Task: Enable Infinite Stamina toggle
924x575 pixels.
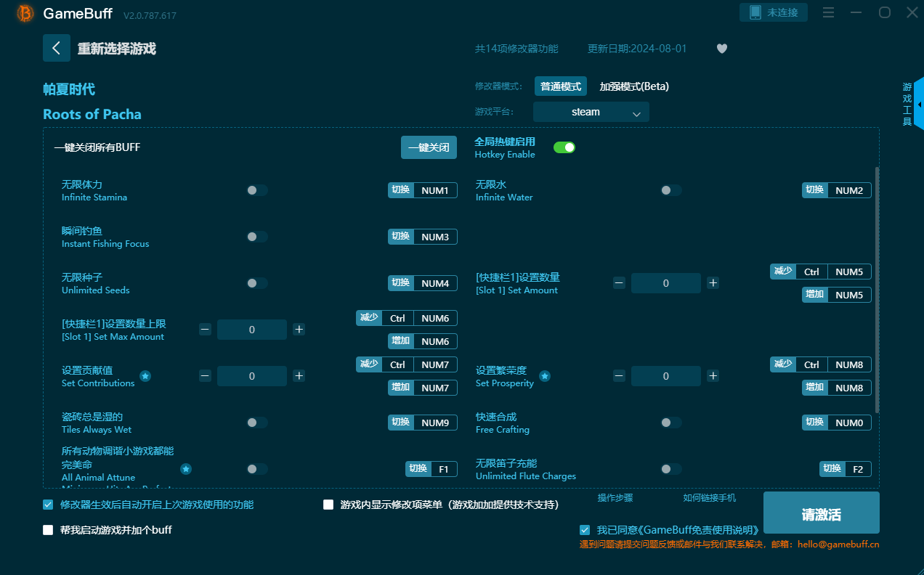Action: coord(257,190)
